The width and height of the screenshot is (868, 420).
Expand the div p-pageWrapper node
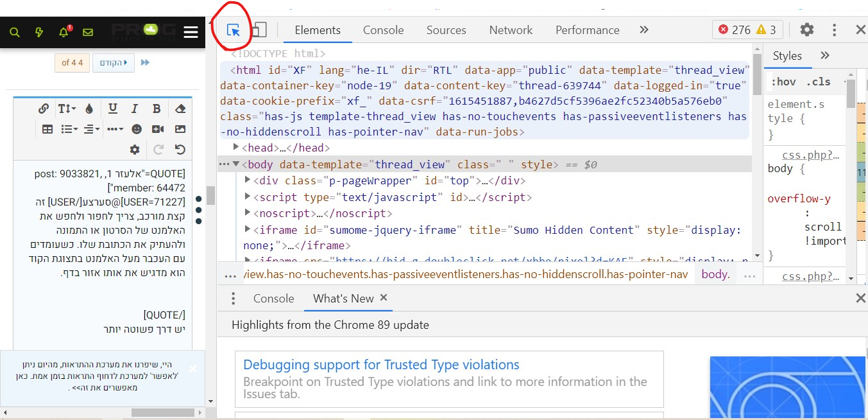click(248, 180)
